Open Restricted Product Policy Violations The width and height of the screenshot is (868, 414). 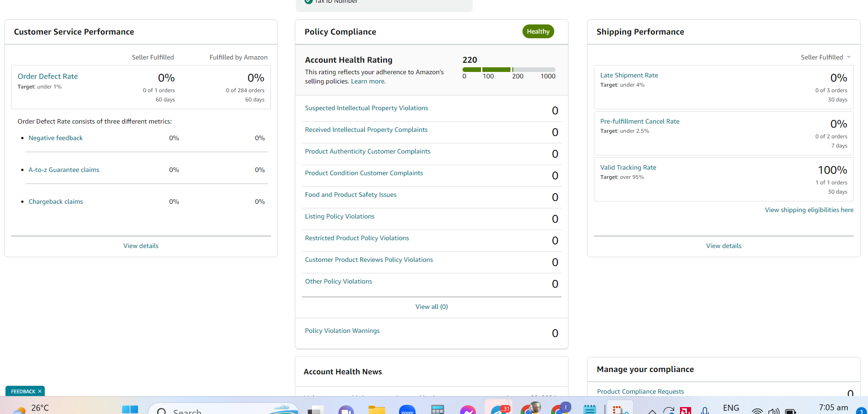pyautogui.click(x=357, y=238)
